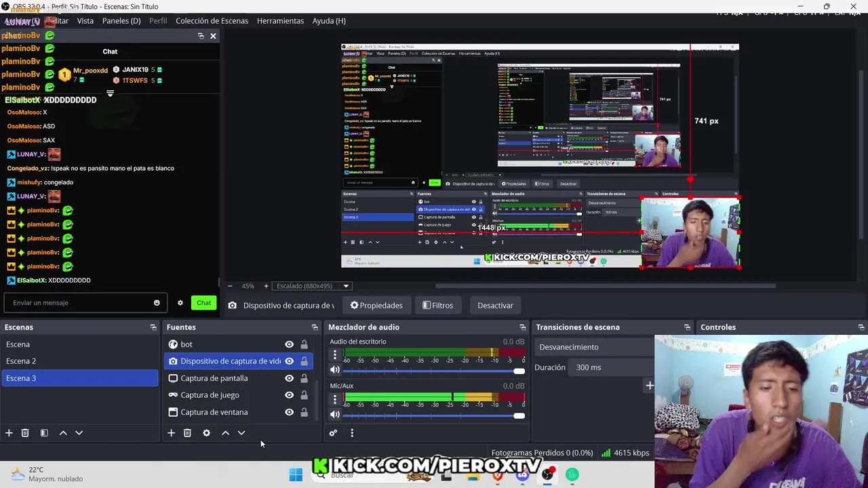
Task: Open chat settings gear icon
Action: tap(180, 303)
